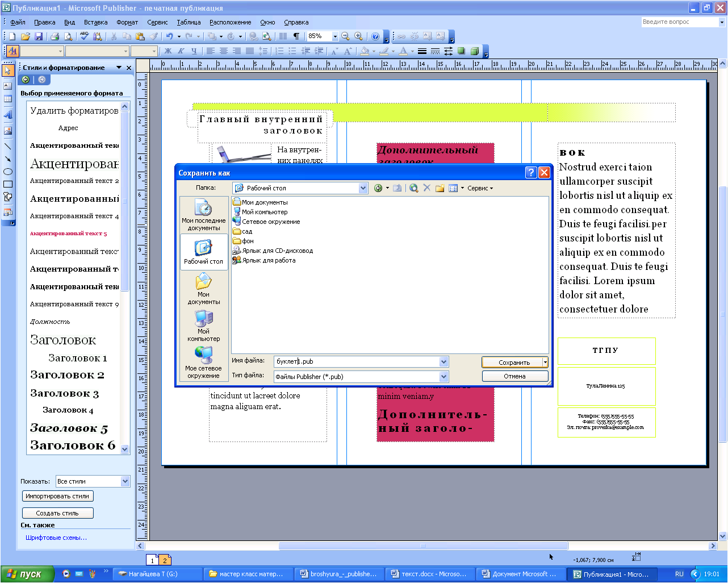Open Print Preview from the toolbar
Screen dimensions: 728x583
tap(68, 36)
